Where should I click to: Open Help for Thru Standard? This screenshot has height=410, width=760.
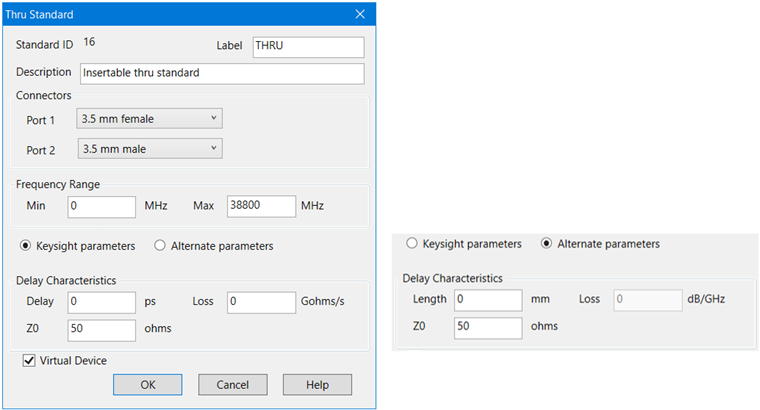point(317,385)
